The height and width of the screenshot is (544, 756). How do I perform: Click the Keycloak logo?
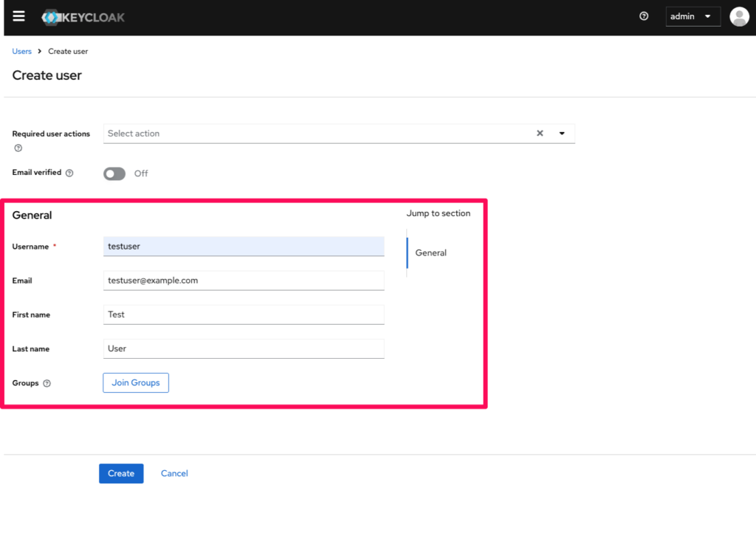pos(83,17)
